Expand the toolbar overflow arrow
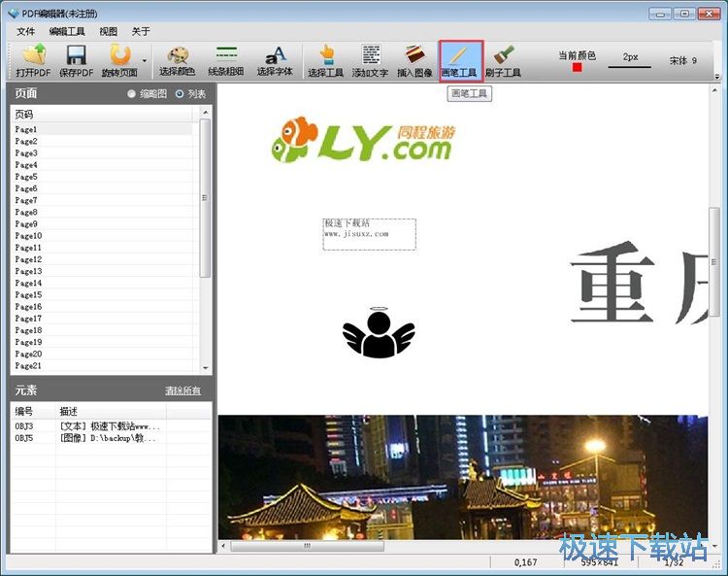 (717, 76)
